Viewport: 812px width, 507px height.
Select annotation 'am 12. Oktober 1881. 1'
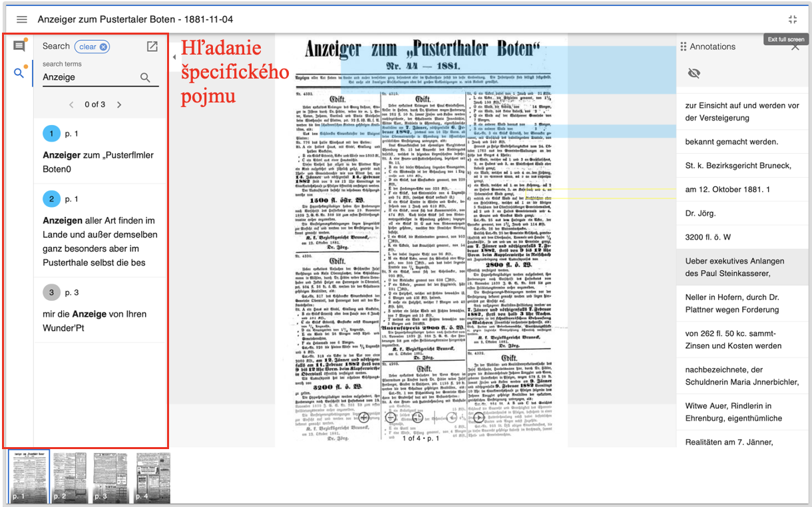pyautogui.click(x=743, y=190)
